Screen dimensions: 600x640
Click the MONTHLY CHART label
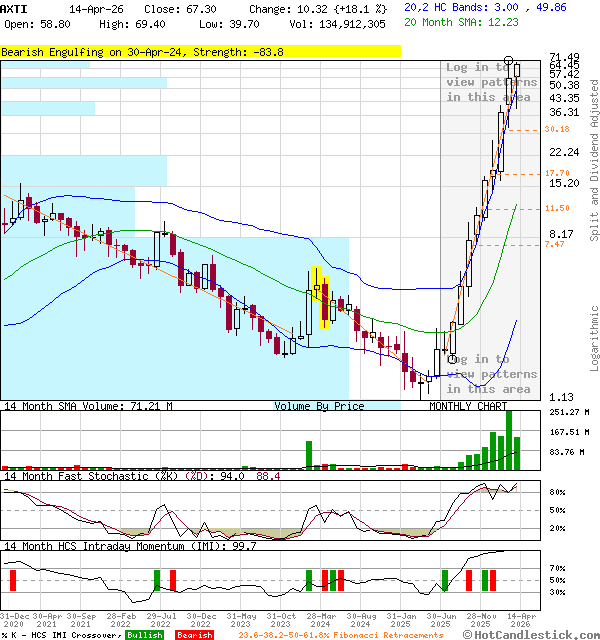point(468,407)
